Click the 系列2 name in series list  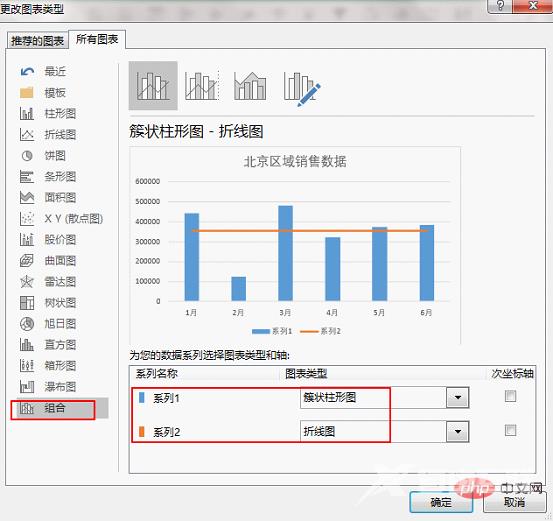[x=166, y=432]
